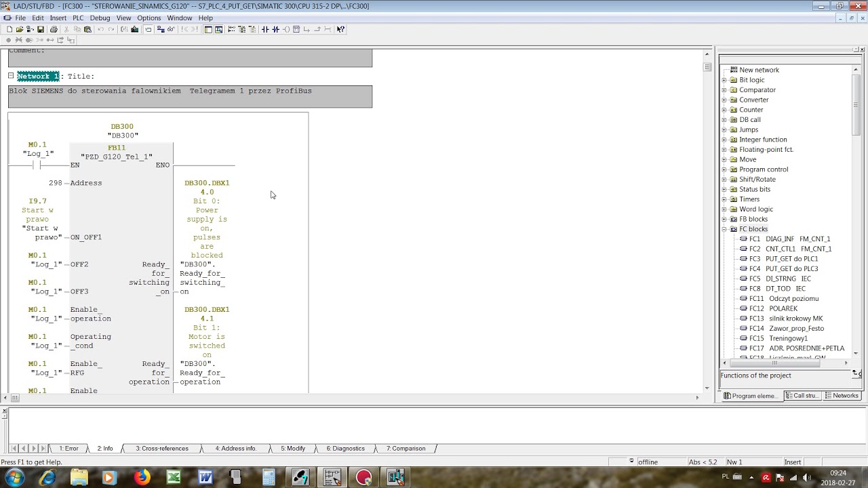Image resolution: width=868 pixels, height=488 pixels.
Task: Insert a normally closed contact
Action: point(275,29)
